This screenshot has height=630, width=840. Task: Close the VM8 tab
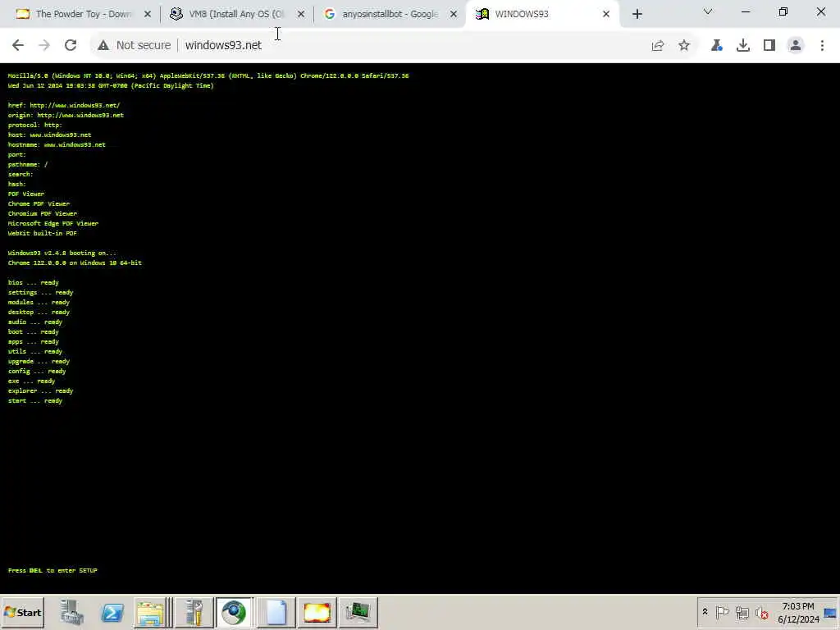pyautogui.click(x=301, y=14)
